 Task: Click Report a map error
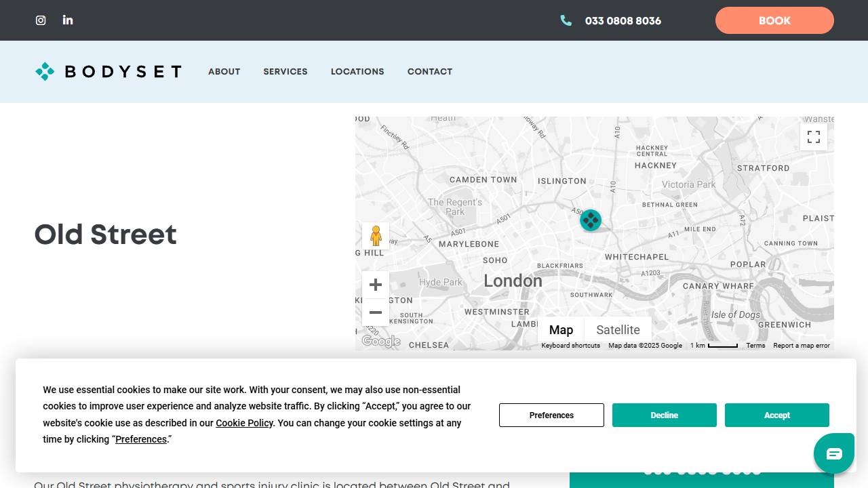tap(802, 346)
